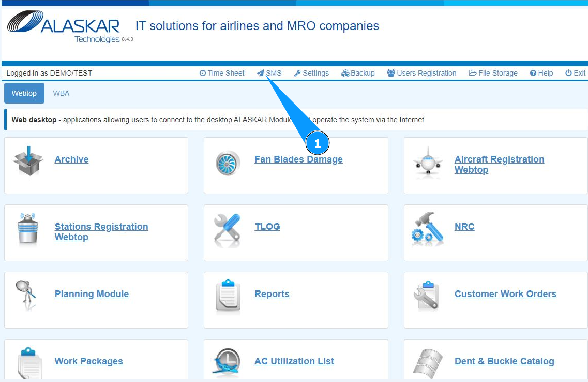Viewport: 588px width, 382px height.
Task: Click the Help question mark icon
Action: tap(533, 73)
